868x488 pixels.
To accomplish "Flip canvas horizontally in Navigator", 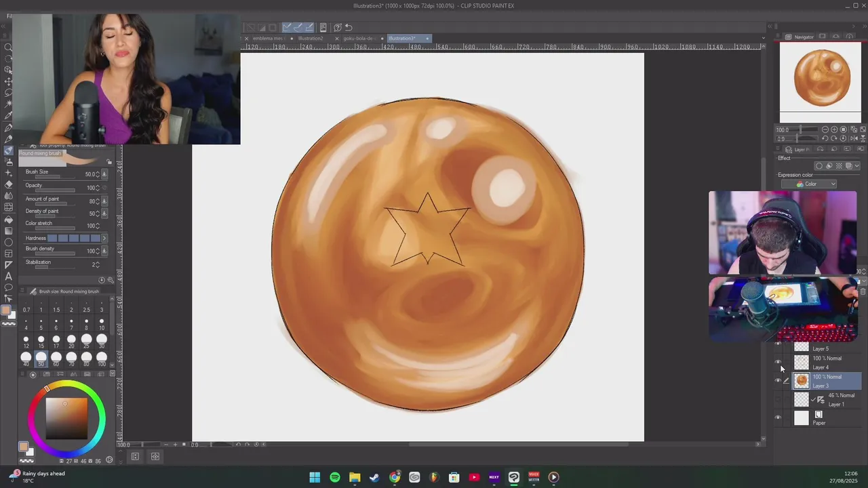I will [853, 139].
